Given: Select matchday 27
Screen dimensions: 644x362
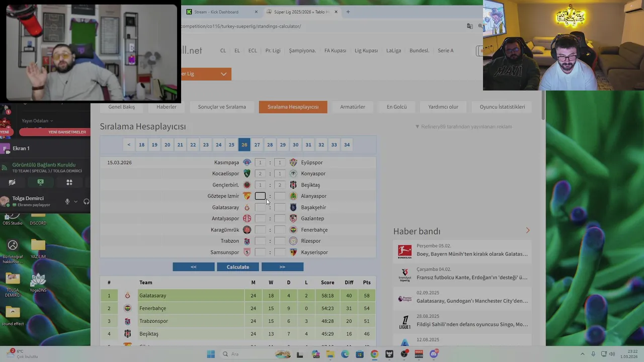Looking at the screenshot, I should point(257,145).
